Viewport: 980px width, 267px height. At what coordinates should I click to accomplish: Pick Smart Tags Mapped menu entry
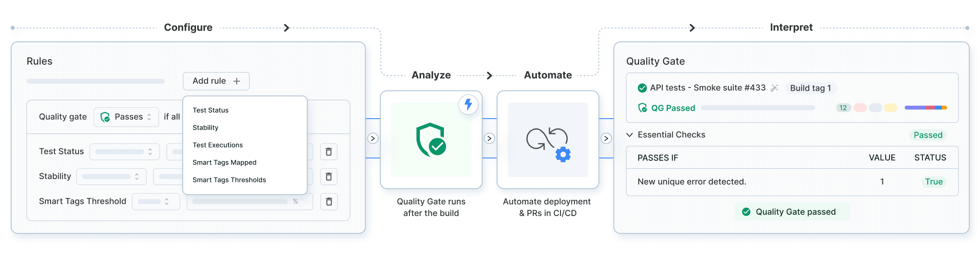(225, 163)
